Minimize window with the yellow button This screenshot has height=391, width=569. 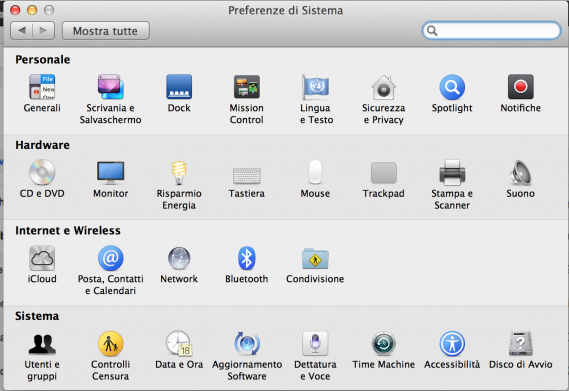pyautogui.click(x=32, y=10)
